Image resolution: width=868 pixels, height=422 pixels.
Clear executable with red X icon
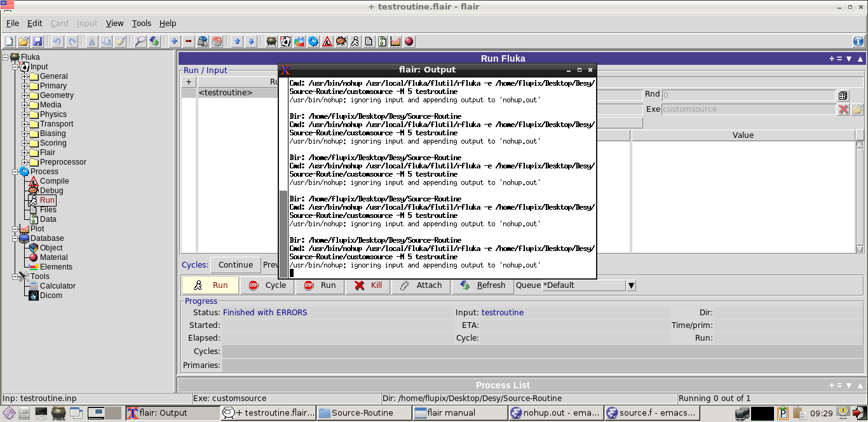coord(843,109)
